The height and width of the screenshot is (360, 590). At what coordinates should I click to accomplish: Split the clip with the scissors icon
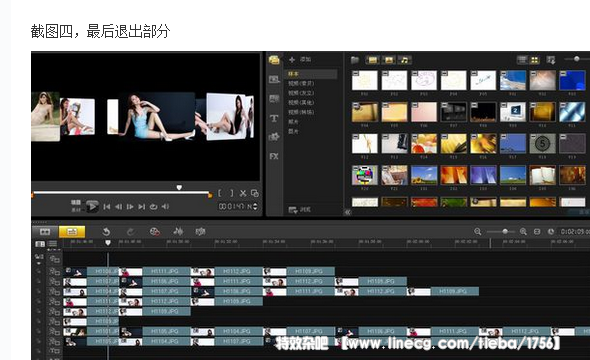[243, 193]
